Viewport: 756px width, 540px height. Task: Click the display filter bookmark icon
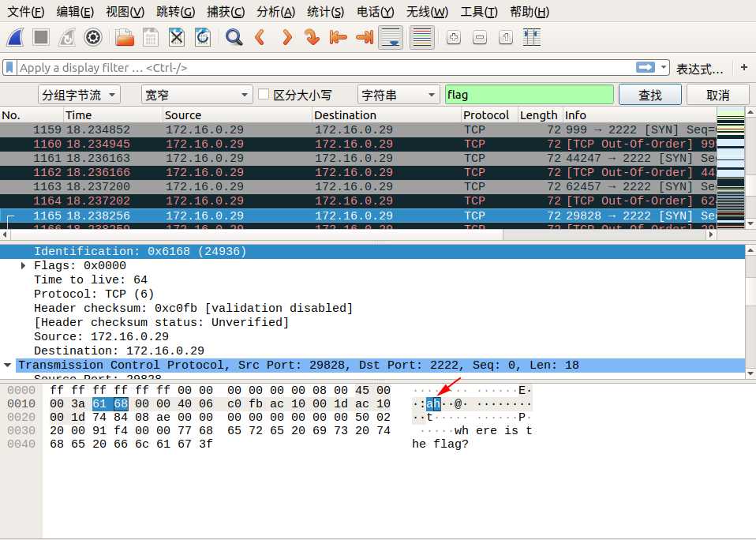coord(9,68)
